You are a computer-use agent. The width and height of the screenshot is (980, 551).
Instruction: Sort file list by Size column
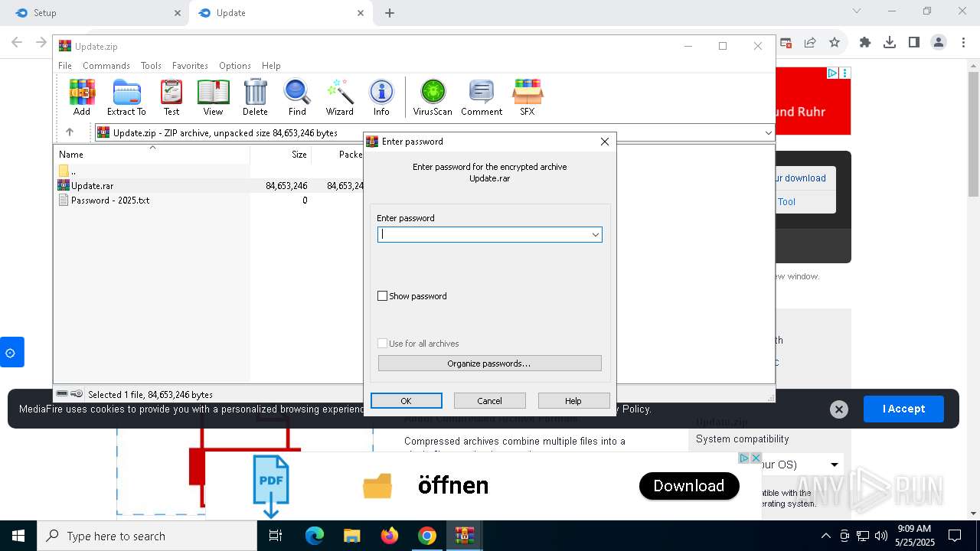(x=280, y=154)
